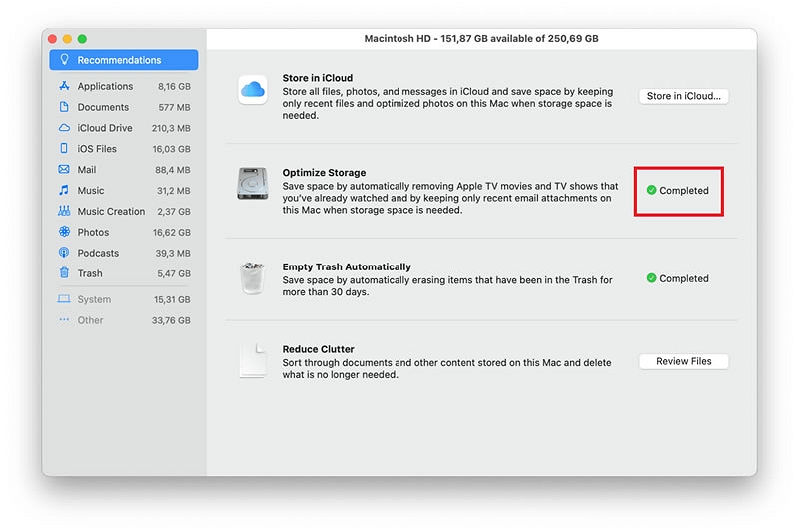The height and width of the screenshot is (532, 799).
Task: Select the Photos label in sidebar
Action: click(93, 232)
